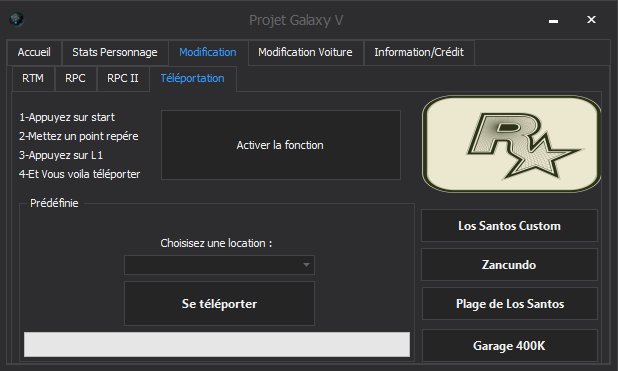Click the Rockstar Games logo image
The width and height of the screenshot is (618, 371).
click(x=512, y=144)
